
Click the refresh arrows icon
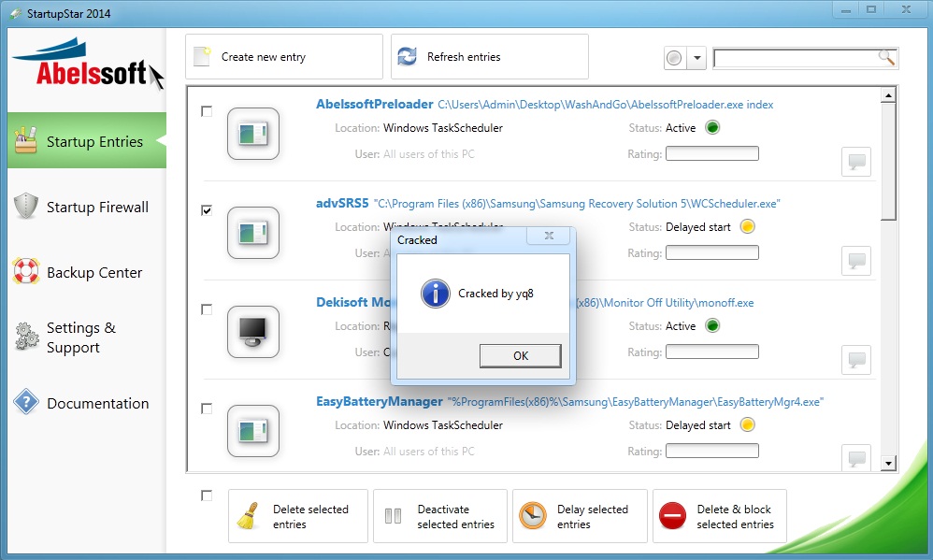pyautogui.click(x=407, y=56)
